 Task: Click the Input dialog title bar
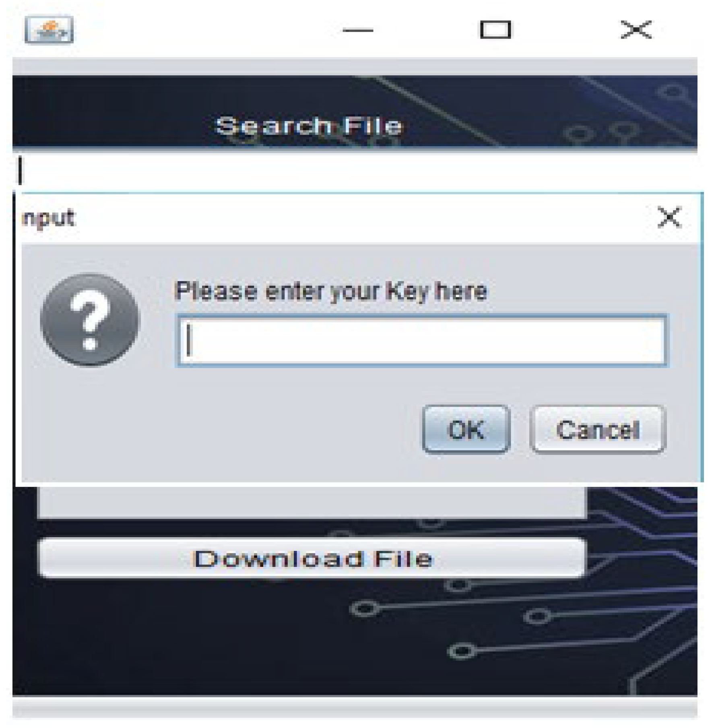(342, 218)
